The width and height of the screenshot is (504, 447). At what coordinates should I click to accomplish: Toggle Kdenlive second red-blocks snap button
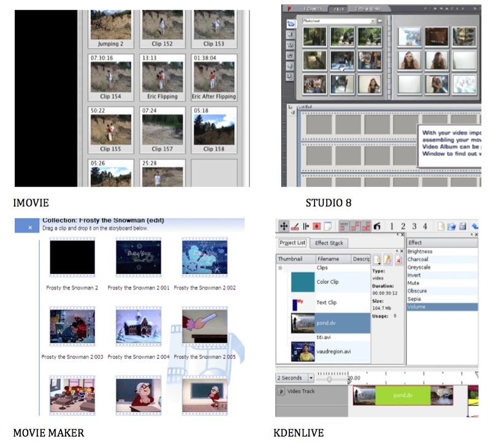coord(355,226)
